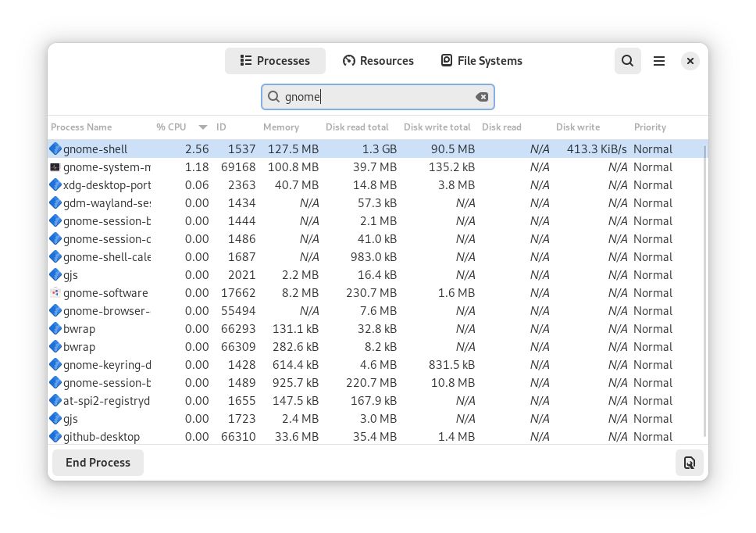Viewport: 756px width, 533px height.
Task: Switch to the File Systems tab
Action: point(481,60)
